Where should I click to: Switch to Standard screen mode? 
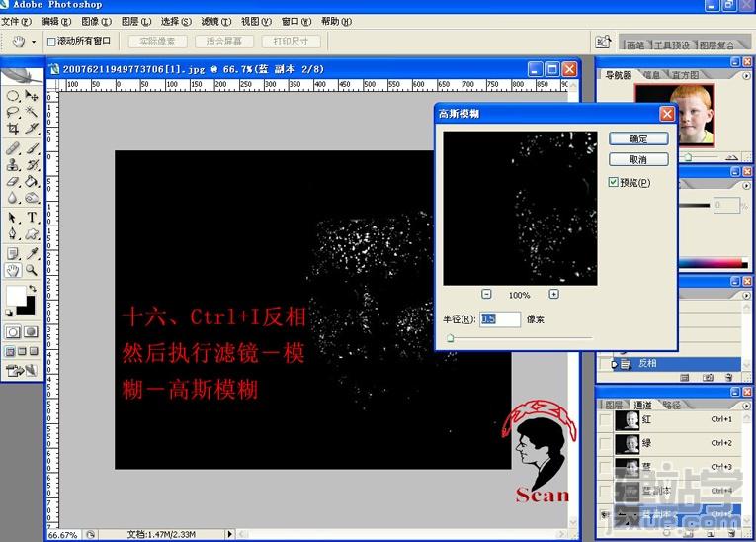(x=10, y=351)
